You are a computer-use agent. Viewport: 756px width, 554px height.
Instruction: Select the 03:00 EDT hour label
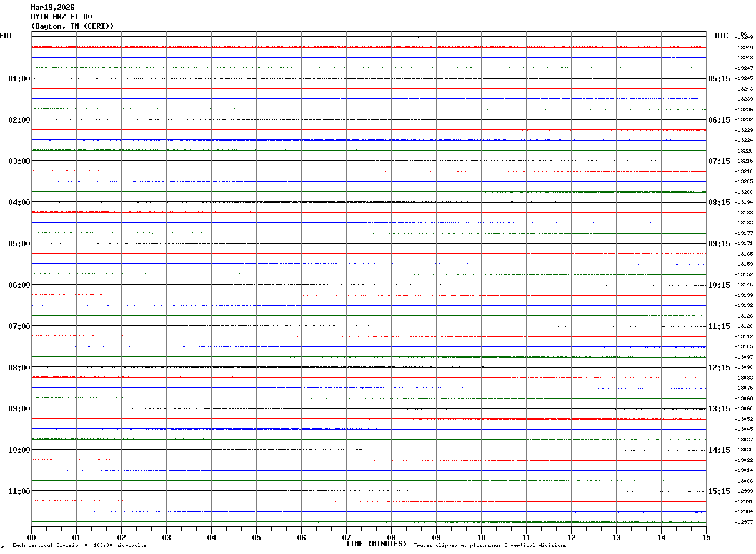pos(19,161)
